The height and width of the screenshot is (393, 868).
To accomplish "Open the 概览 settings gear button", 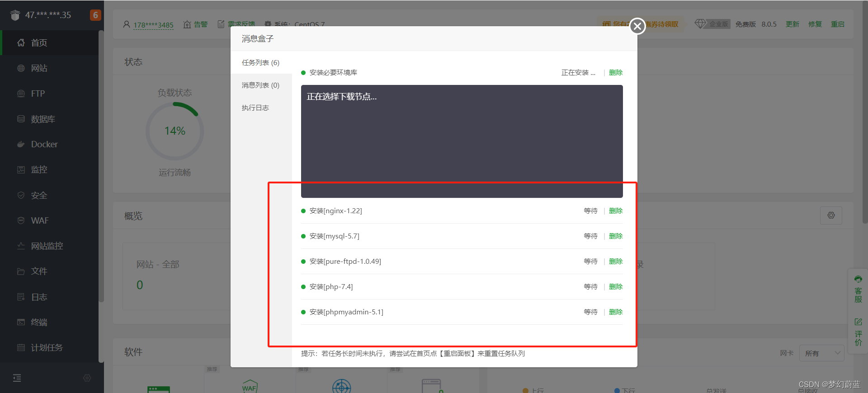I will pos(831,215).
